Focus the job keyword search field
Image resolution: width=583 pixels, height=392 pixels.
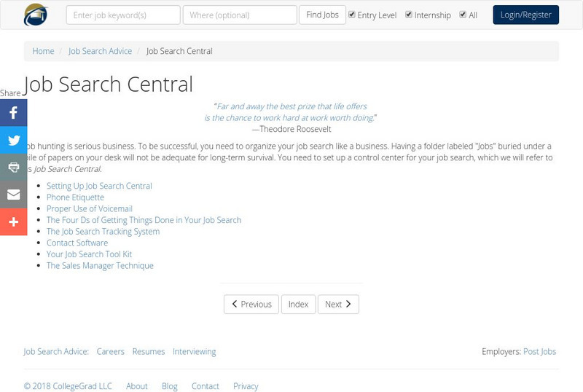coord(123,15)
